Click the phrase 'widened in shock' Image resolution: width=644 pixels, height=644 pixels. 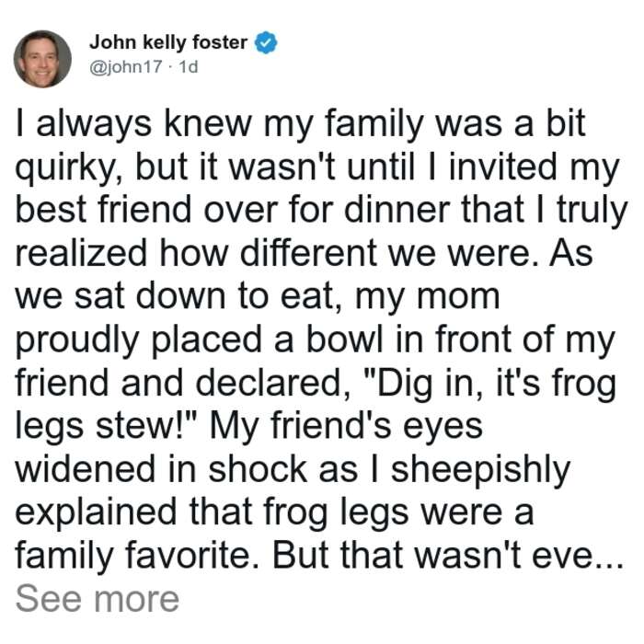click(x=163, y=469)
